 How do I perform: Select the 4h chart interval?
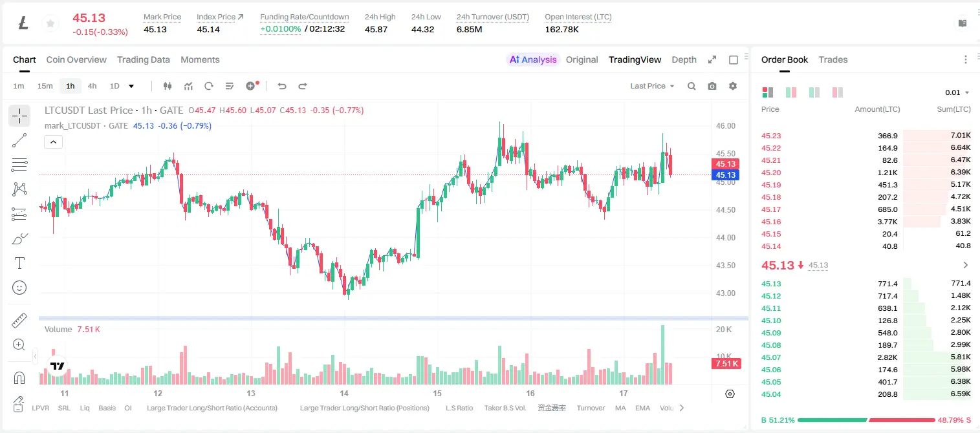(93, 86)
